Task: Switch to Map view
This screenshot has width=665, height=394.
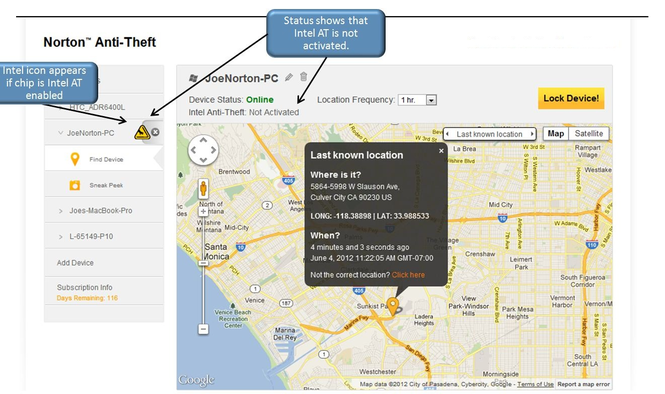Action: [556, 134]
